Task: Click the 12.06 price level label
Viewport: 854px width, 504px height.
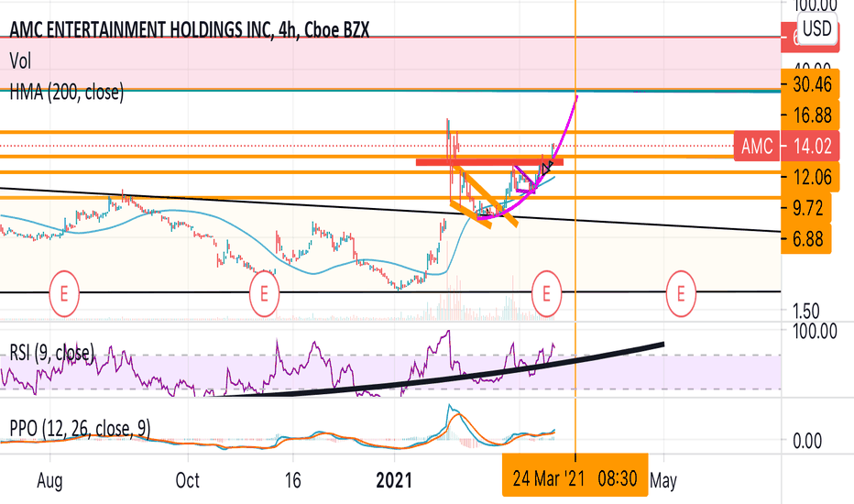Action: [809, 177]
